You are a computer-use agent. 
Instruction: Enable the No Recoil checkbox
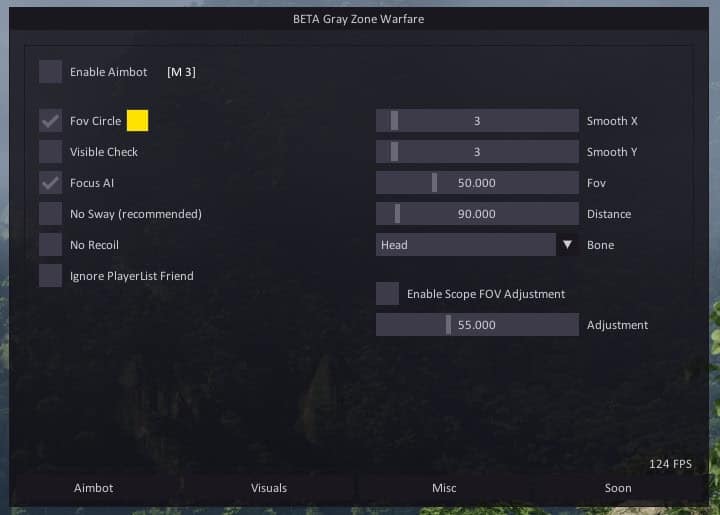coord(50,245)
